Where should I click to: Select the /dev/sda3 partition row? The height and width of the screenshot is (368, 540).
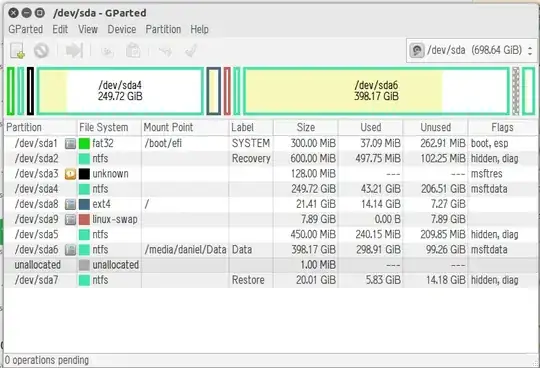click(271, 174)
